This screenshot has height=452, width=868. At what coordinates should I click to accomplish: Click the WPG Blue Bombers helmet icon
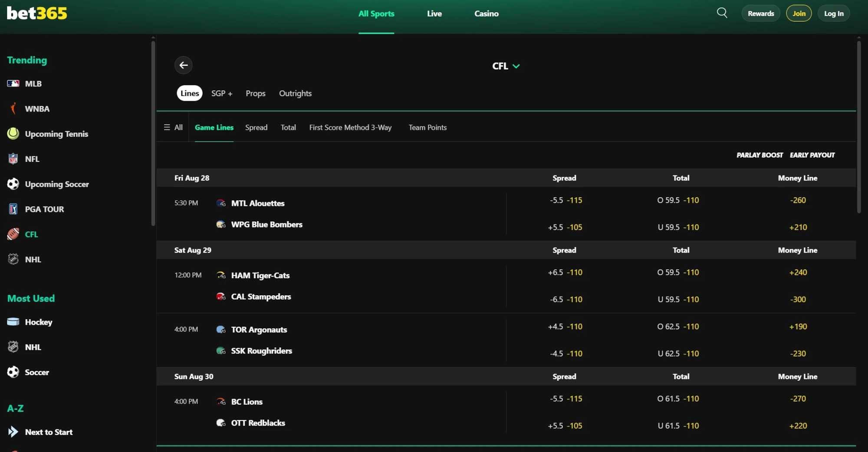tap(221, 224)
